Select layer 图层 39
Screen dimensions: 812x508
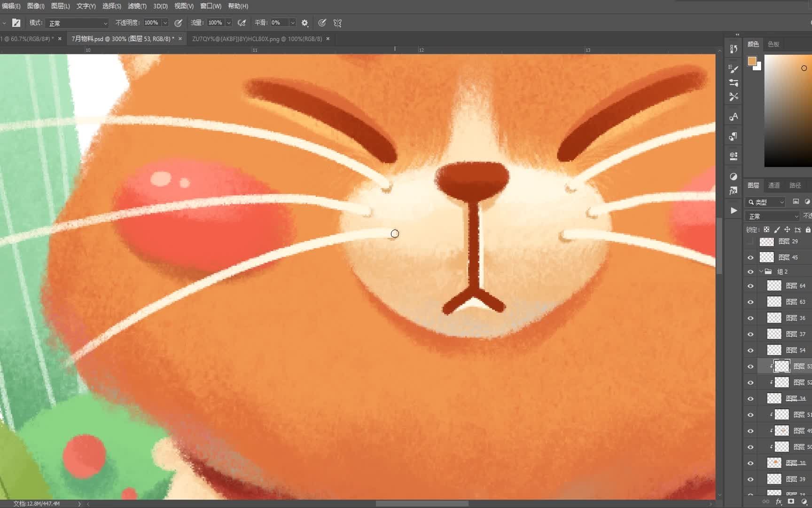784,479
